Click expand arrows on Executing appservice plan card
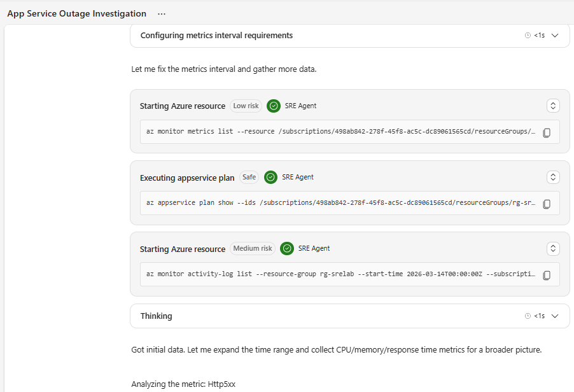Screen dimensions: 574x392 coord(552,177)
